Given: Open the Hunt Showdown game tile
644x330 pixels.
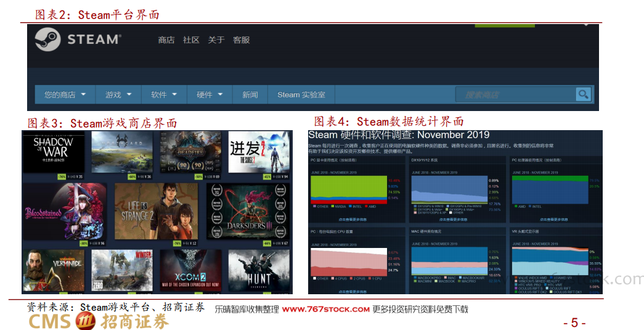Looking at the screenshot, I should click(258, 270).
